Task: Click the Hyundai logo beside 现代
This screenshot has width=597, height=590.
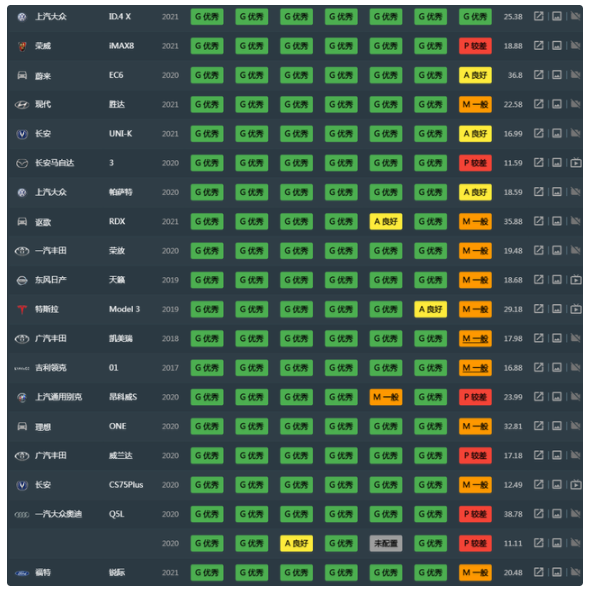Action: pos(22,105)
